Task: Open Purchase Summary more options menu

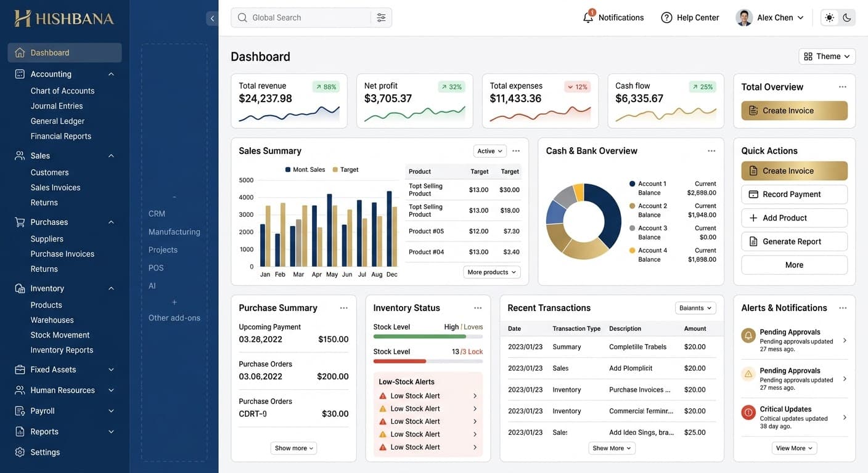Action: pyautogui.click(x=343, y=308)
